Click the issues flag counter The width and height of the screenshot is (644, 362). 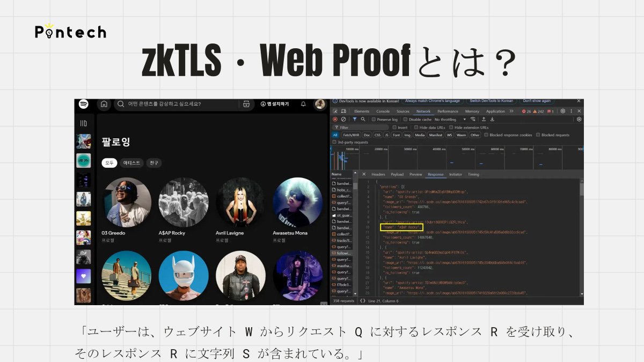click(x=551, y=112)
